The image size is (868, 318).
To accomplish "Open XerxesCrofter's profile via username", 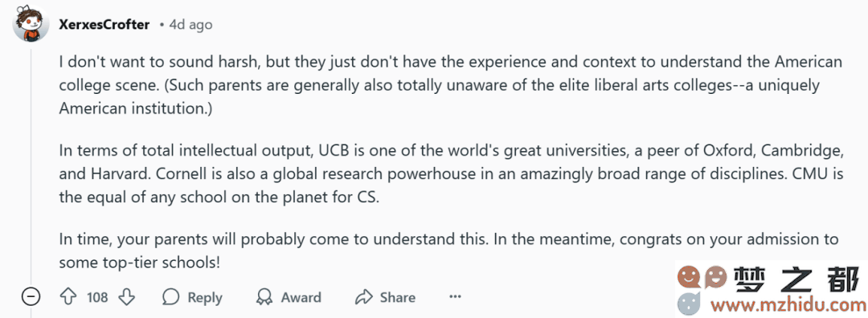I will pyautogui.click(x=104, y=25).
